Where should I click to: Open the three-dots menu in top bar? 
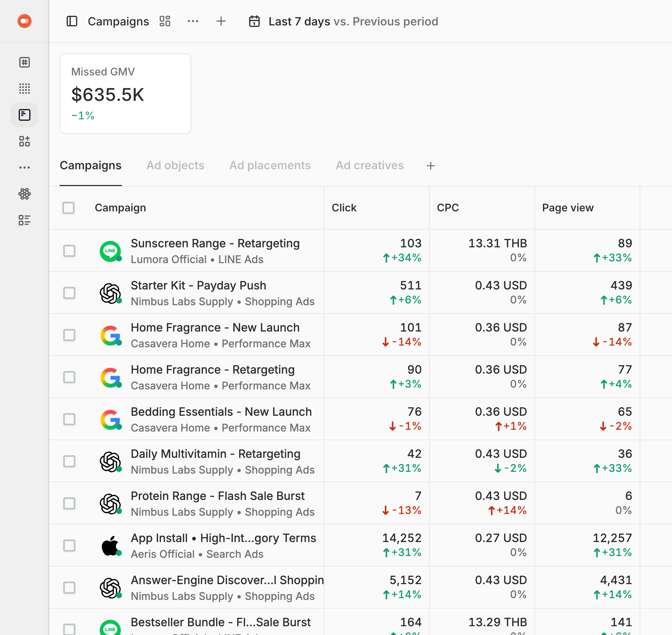pos(193,21)
